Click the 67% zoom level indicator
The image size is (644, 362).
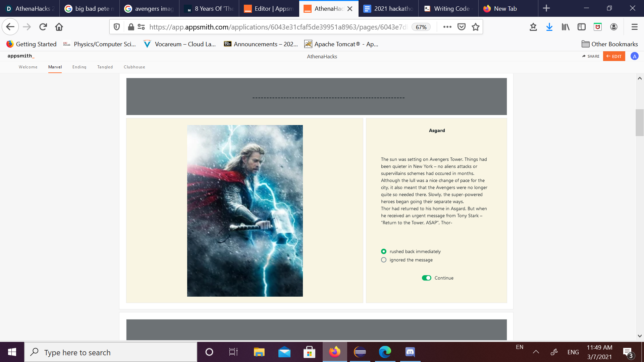(x=421, y=27)
